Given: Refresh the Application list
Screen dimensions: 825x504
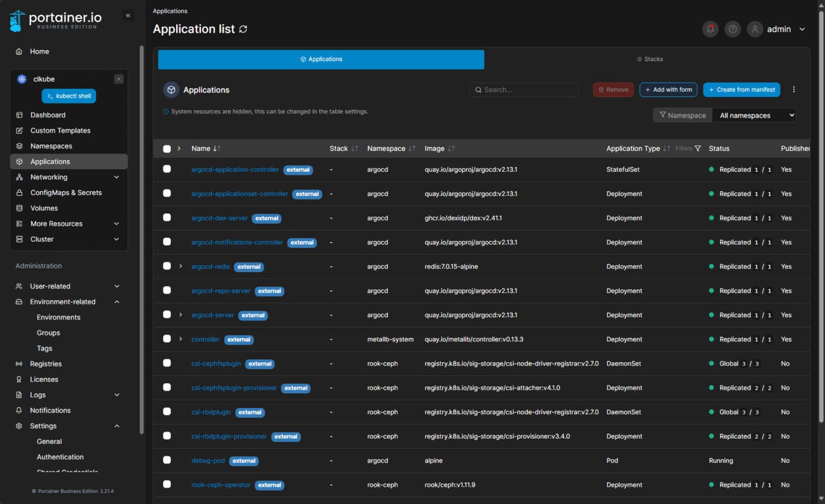Looking at the screenshot, I should [243, 29].
